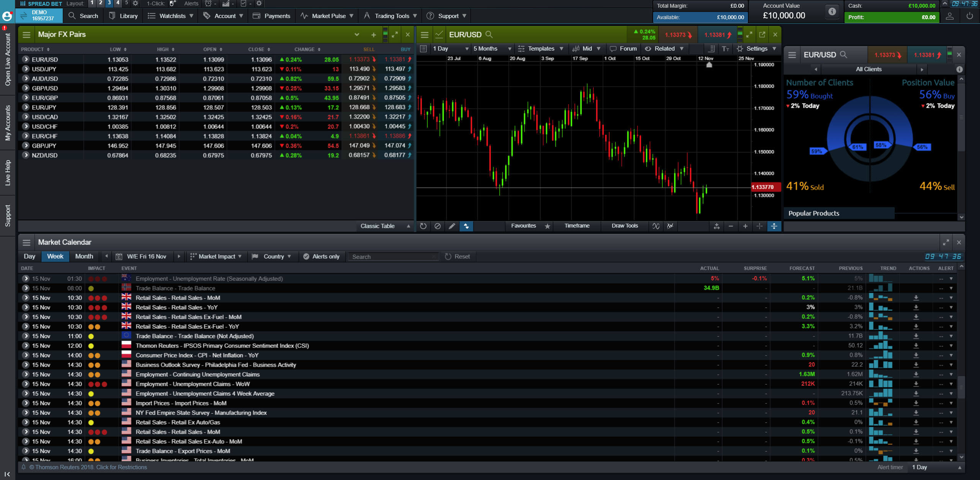Add product with plus in Major FX Pairs
Screen dimensions: 980x480
click(x=374, y=35)
